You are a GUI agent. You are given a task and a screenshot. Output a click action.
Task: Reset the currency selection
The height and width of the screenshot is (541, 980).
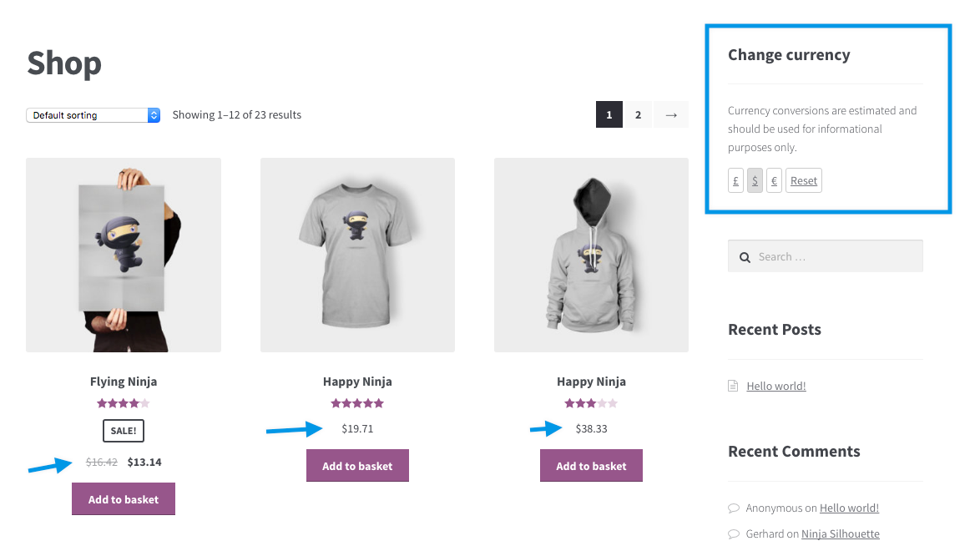804,181
